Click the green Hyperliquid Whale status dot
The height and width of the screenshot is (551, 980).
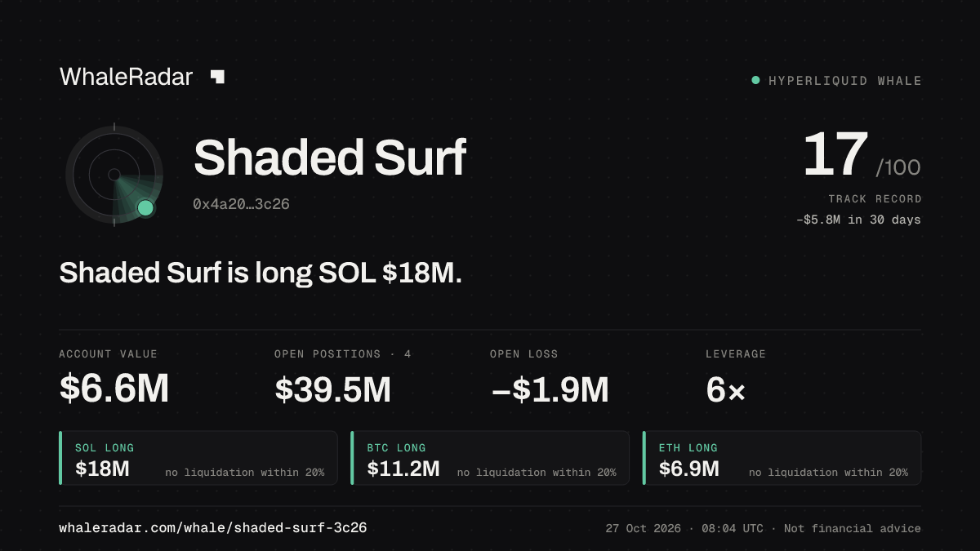pyautogui.click(x=755, y=80)
